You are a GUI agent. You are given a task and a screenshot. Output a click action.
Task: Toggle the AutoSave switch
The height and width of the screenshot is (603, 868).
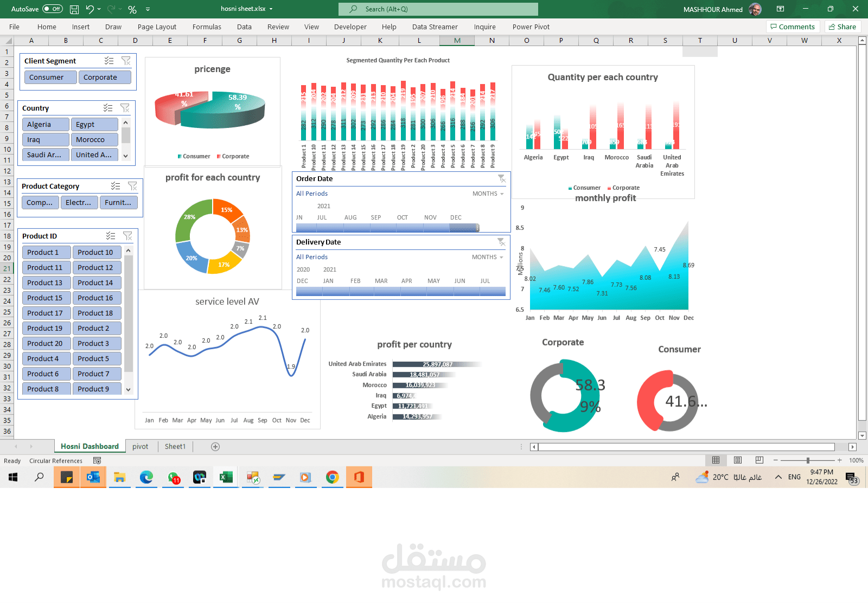point(53,9)
